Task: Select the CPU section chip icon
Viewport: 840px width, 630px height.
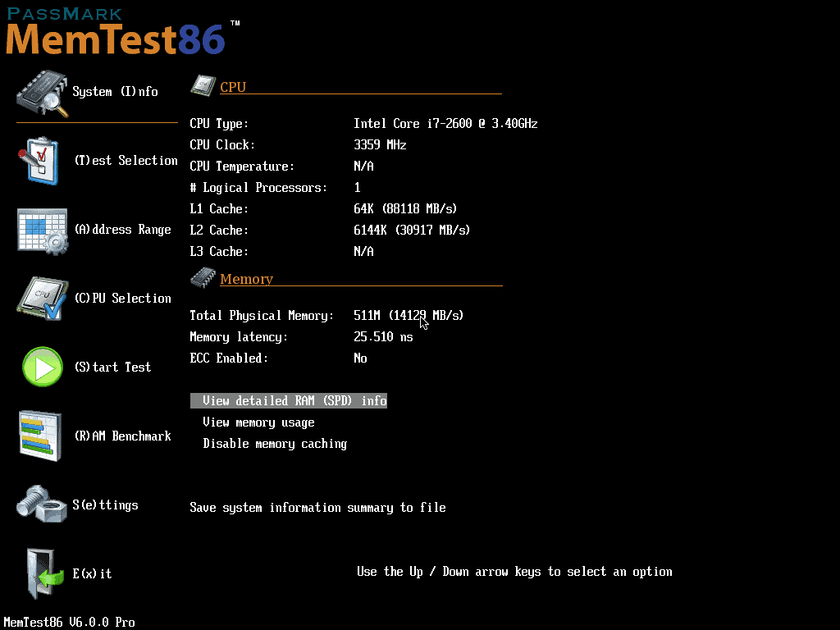Action: click(x=203, y=84)
